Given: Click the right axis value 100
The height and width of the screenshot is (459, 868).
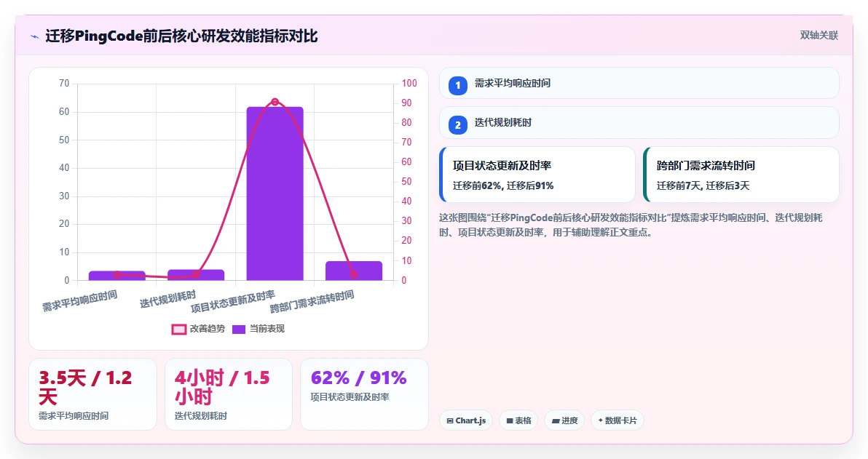Looking at the screenshot, I should (x=409, y=84).
